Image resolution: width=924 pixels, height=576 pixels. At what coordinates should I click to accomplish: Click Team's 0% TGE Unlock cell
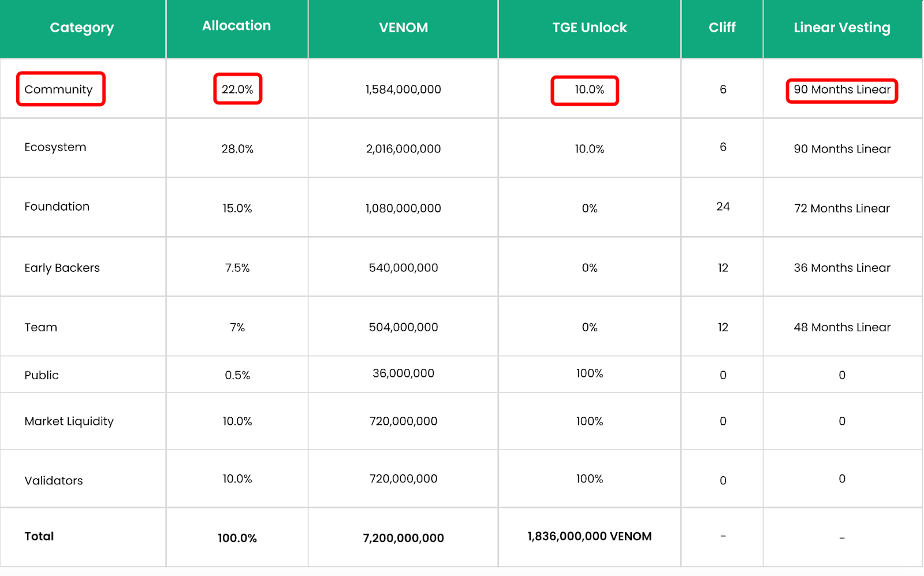590,327
